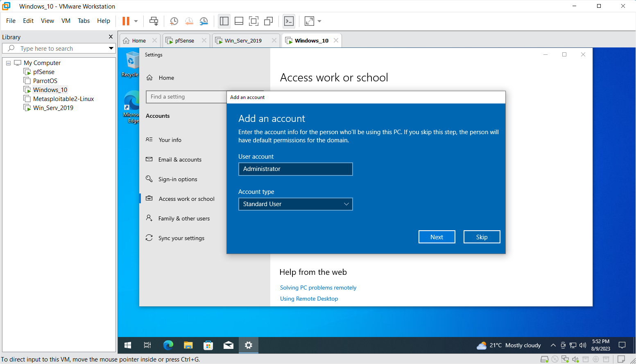
Task: Show hidden system tray icons
Action: (x=553, y=345)
